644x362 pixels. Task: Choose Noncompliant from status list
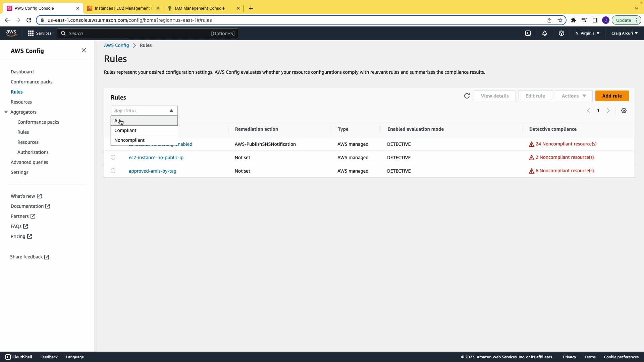[x=129, y=140]
